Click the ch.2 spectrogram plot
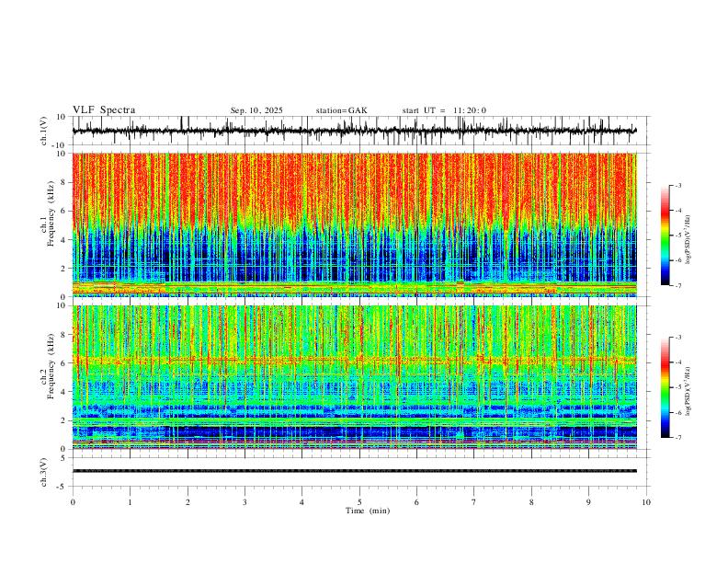 click(x=354, y=377)
